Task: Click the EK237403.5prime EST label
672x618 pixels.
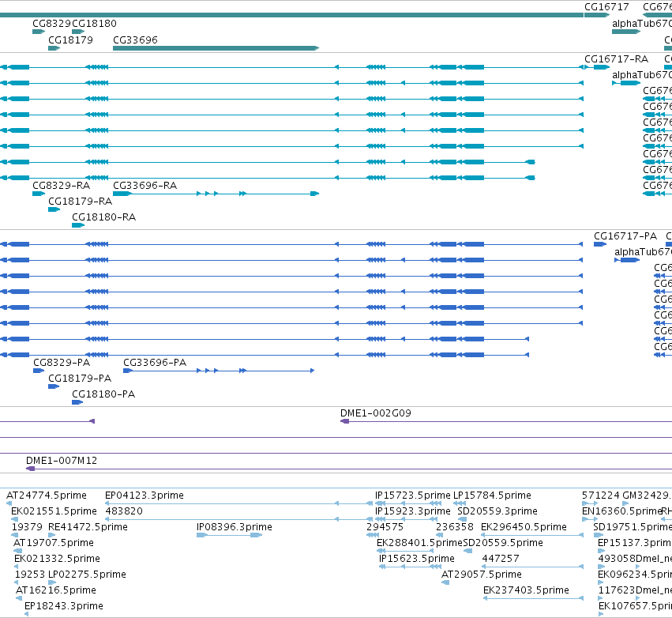Action: tap(526, 590)
